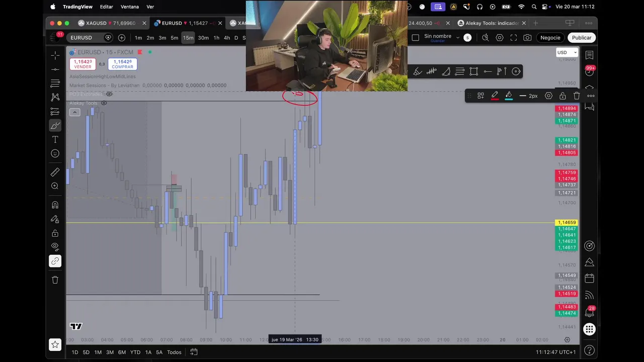Viewport: 644px width, 362px height.
Task: Select the 1m timeframe
Action: 138,38
